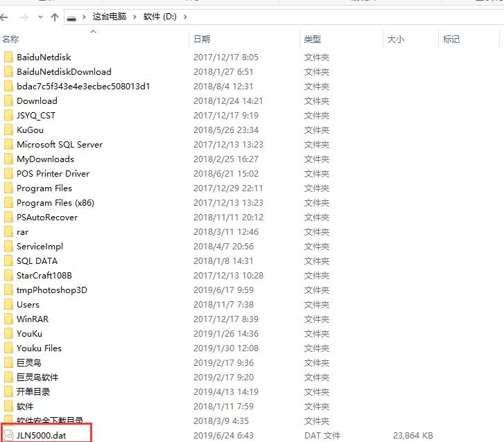504x442 pixels.
Task: Click the 标记 column header
Action: [451, 39]
